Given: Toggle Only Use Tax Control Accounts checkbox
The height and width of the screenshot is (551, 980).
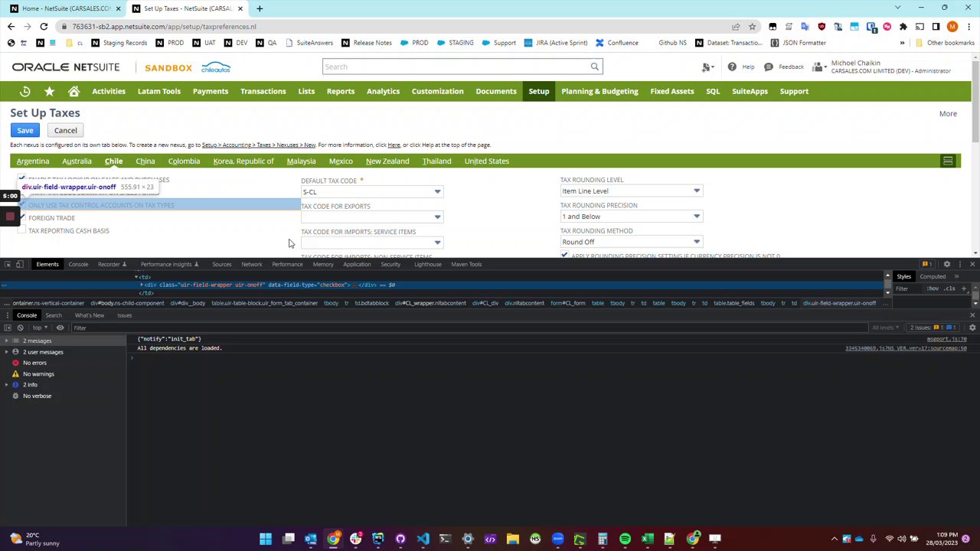Looking at the screenshot, I should 21,205.
